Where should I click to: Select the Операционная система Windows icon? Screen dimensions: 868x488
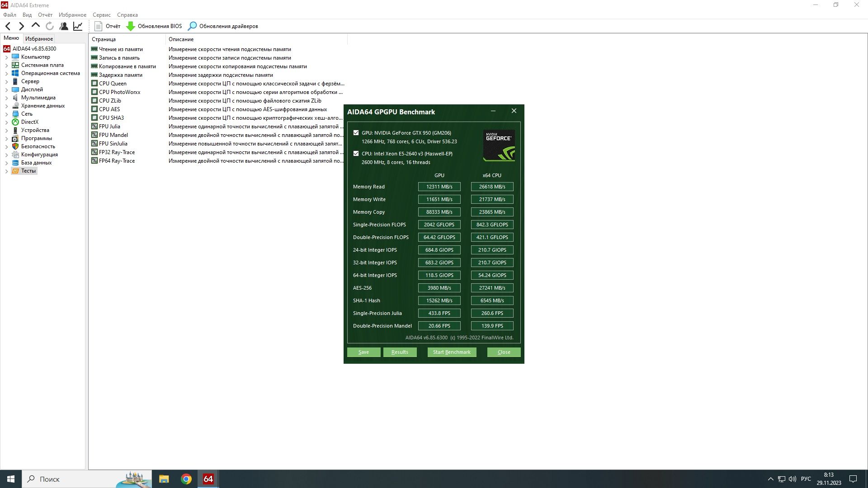tap(15, 73)
